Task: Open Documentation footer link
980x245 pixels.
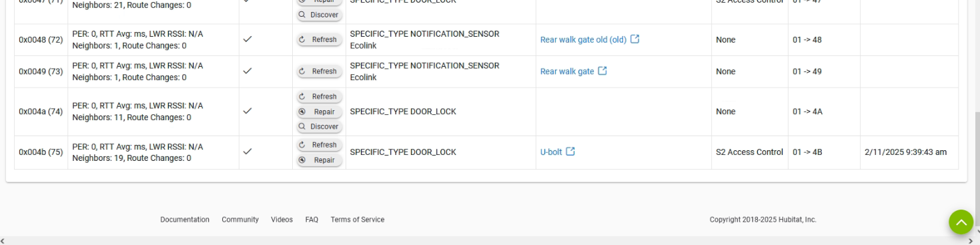Action: point(185,220)
